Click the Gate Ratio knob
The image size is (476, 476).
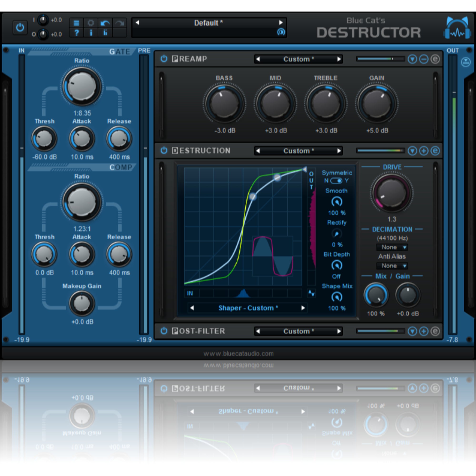pyautogui.click(x=82, y=86)
